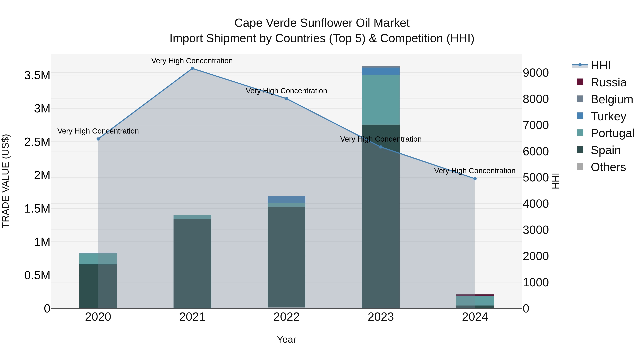Click the 'Cape Verde Sunflower Oil Market' title
The width and height of the screenshot is (644, 362).
[x=322, y=23]
